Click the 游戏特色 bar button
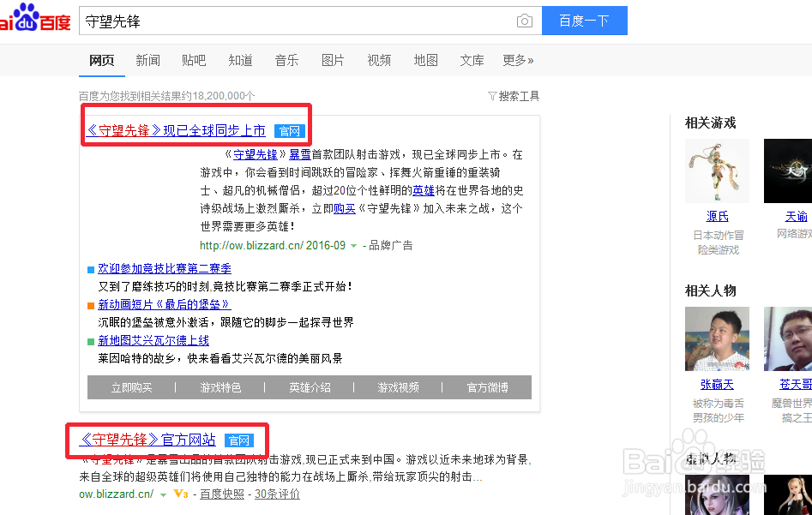812x515 pixels. click(220, 387)
